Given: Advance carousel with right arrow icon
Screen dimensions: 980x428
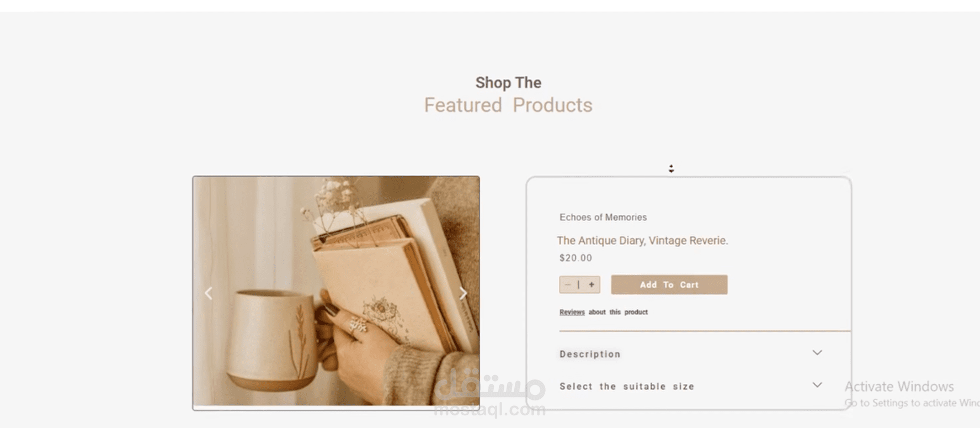Looking at the screenshot, I should (463, 293).
